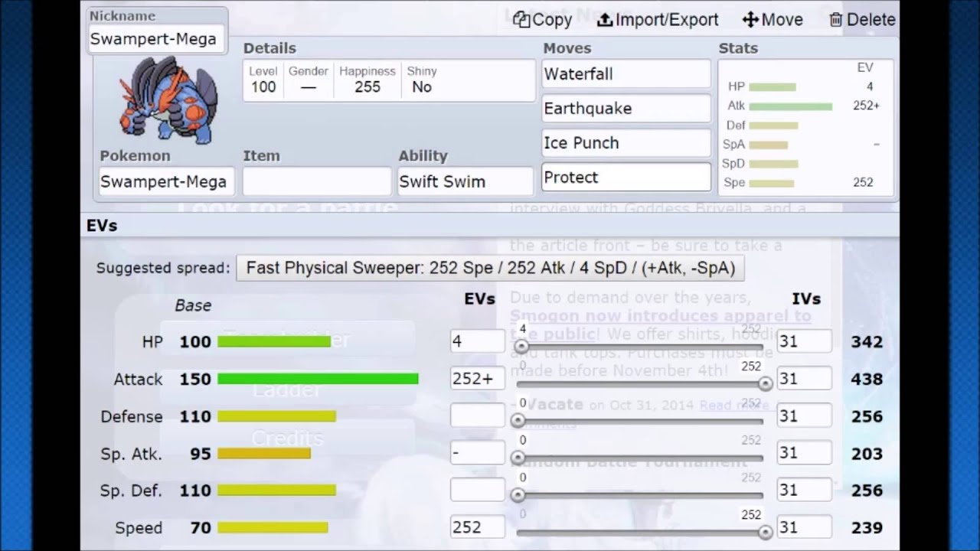Viewport: 980px width, 551px height.
Task: Click the Happiness value 255
Action: (367, 87)
